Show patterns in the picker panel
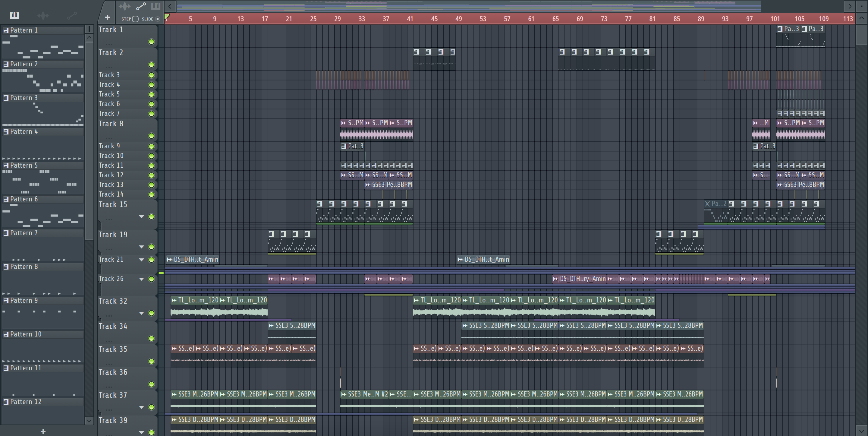Image resolution: width=868 pixels, height=436 pixels. pos(14,15)
